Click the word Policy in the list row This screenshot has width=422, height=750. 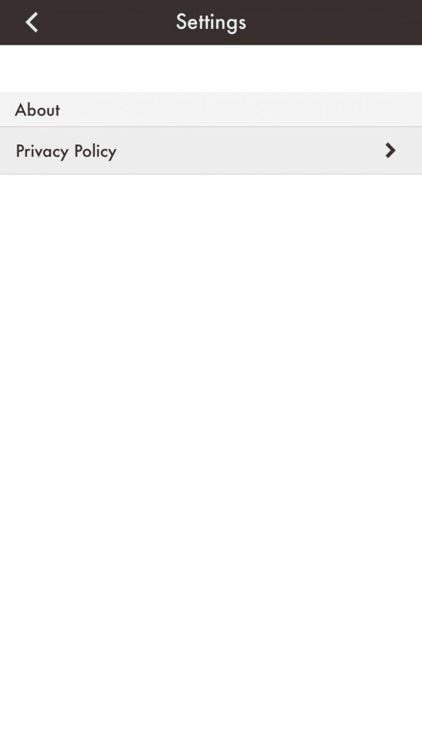(x=95, y=152)
